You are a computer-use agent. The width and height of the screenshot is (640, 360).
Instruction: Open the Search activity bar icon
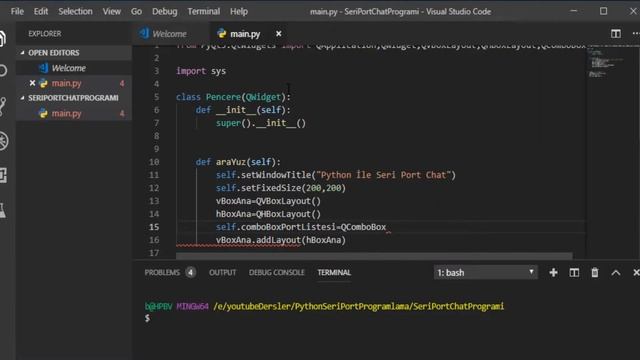(3, 71)
